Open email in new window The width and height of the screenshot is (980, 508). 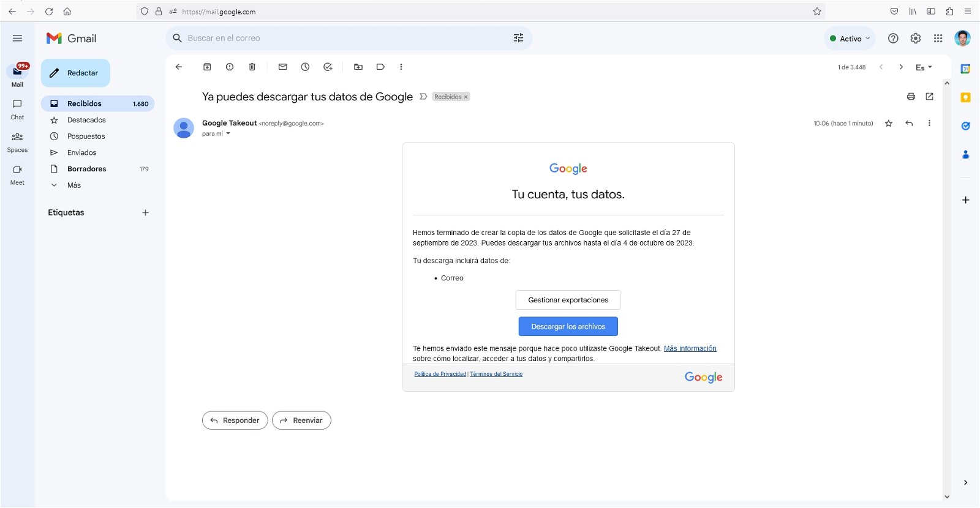(929, 97)
